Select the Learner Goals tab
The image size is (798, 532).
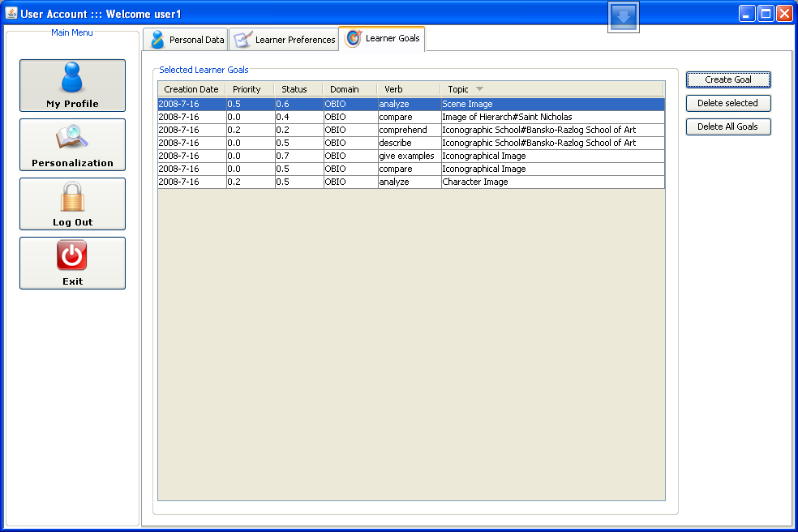(x=382, y=38)
